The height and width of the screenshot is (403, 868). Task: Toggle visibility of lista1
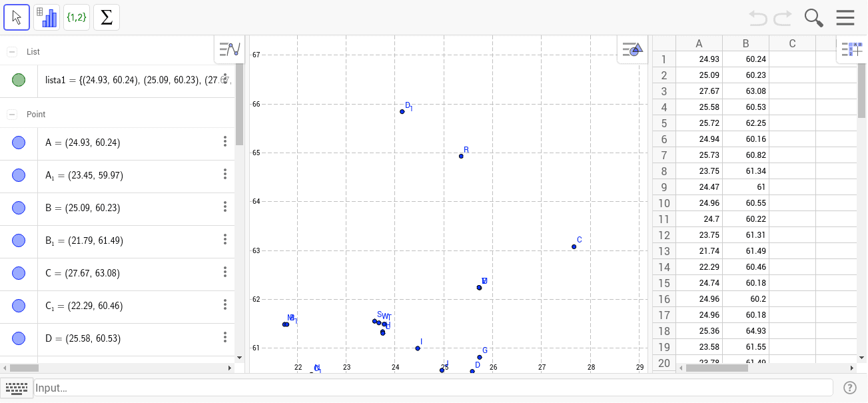coord(19,81)
